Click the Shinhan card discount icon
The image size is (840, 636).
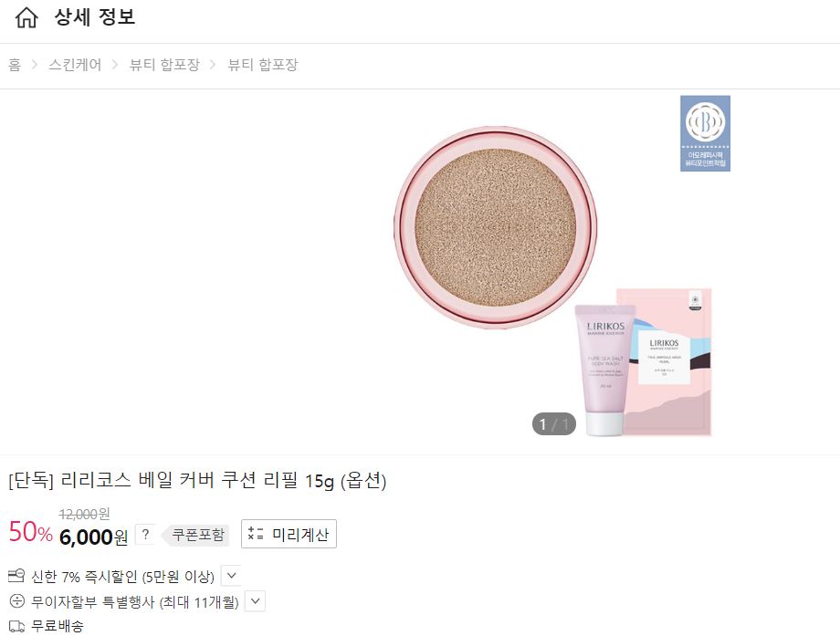click(16, 576)
